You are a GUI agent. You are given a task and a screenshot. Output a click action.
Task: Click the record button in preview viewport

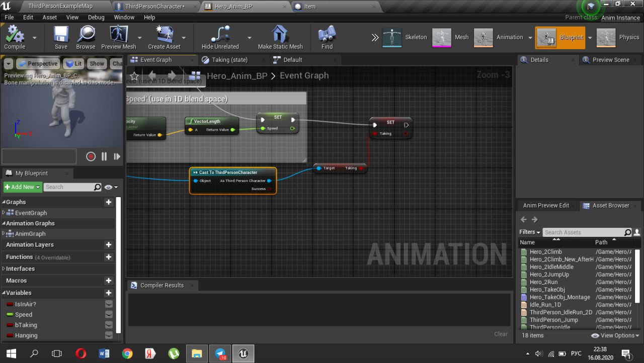[91, 156]
